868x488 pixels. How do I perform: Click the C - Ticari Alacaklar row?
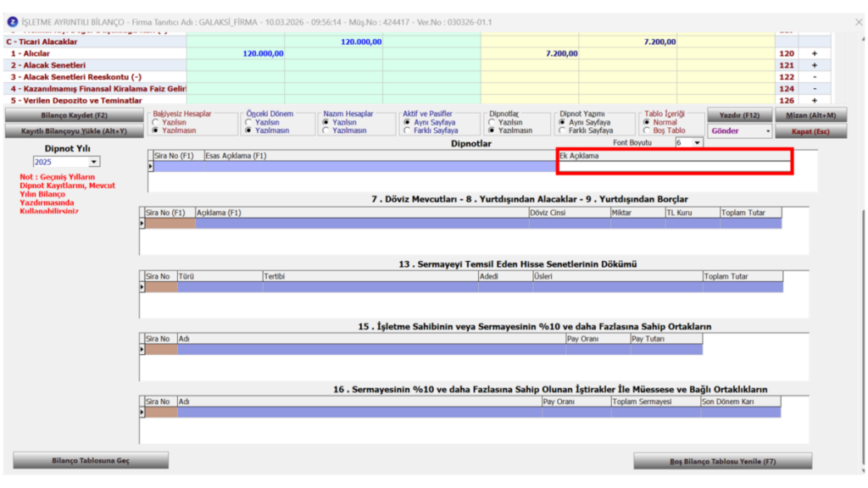click(417, 42)
